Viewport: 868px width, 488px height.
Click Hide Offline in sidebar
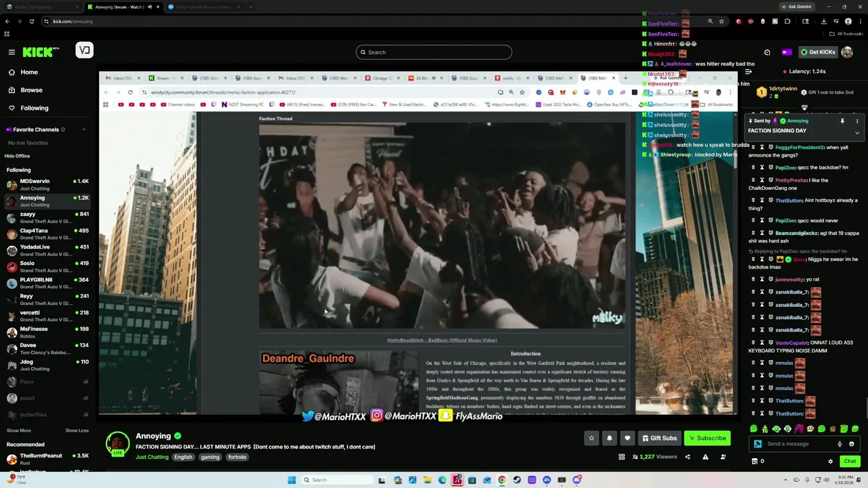coord(18,156)
